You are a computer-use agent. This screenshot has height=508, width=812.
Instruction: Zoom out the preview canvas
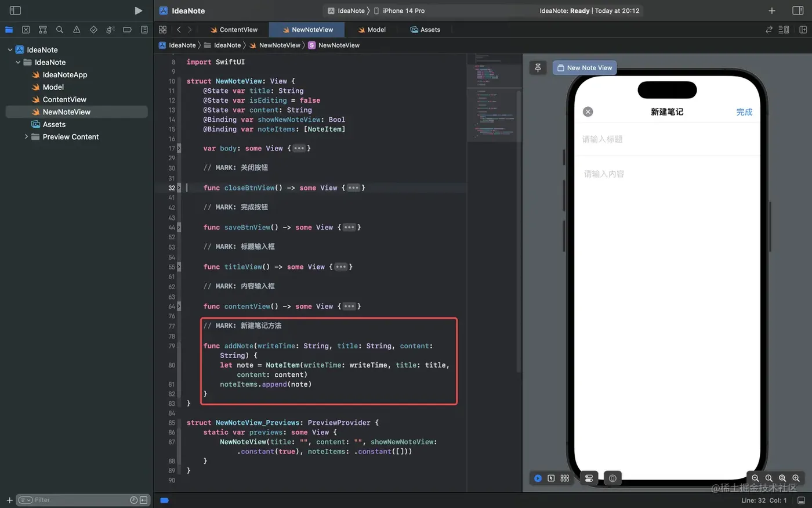pos(755,478)
